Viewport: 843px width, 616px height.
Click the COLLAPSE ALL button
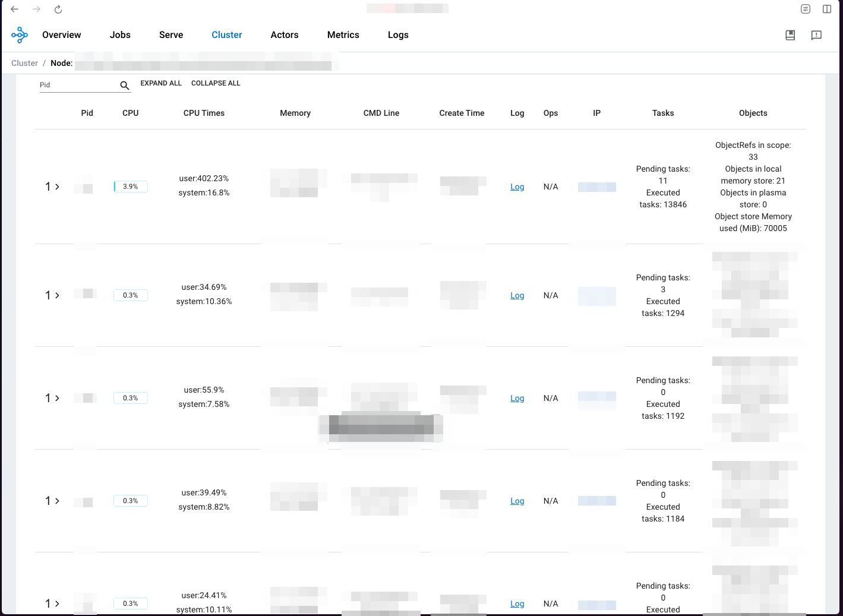tap(216, 83)
